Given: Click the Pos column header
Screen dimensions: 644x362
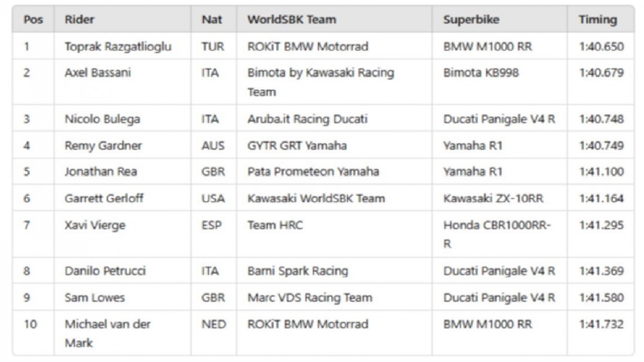Looking at the screenshot, I should (x=33, y=20).
